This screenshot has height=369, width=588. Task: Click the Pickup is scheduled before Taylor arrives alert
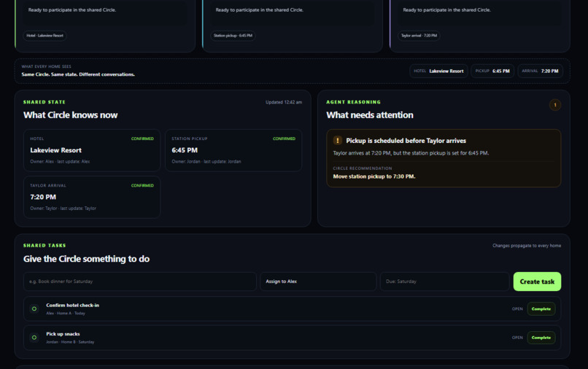click(x=444, y=158)
